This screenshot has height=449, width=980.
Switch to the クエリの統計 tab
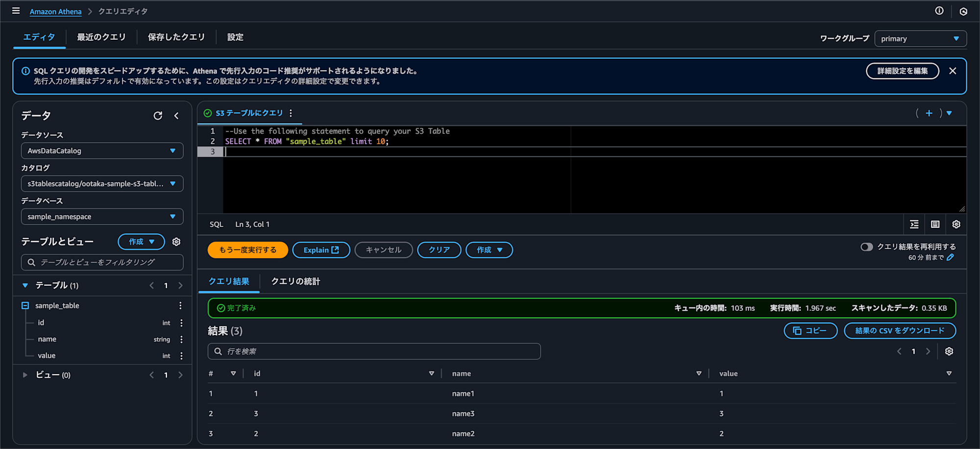click(x=295, y=281)
